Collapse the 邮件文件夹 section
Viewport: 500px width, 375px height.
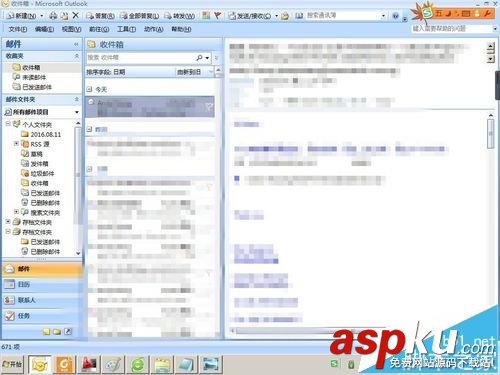tap(77, 99)
